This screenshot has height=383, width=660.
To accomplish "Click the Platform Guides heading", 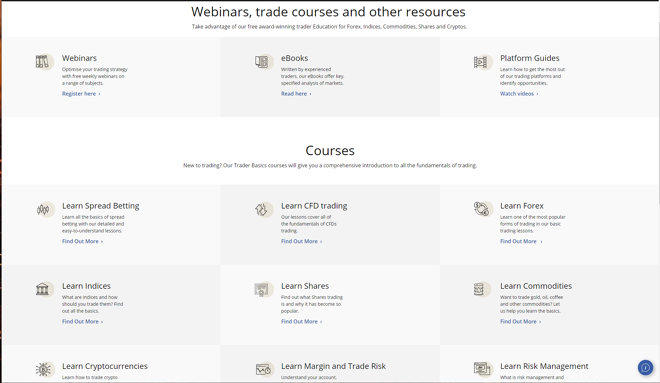I will click(530, 58).
